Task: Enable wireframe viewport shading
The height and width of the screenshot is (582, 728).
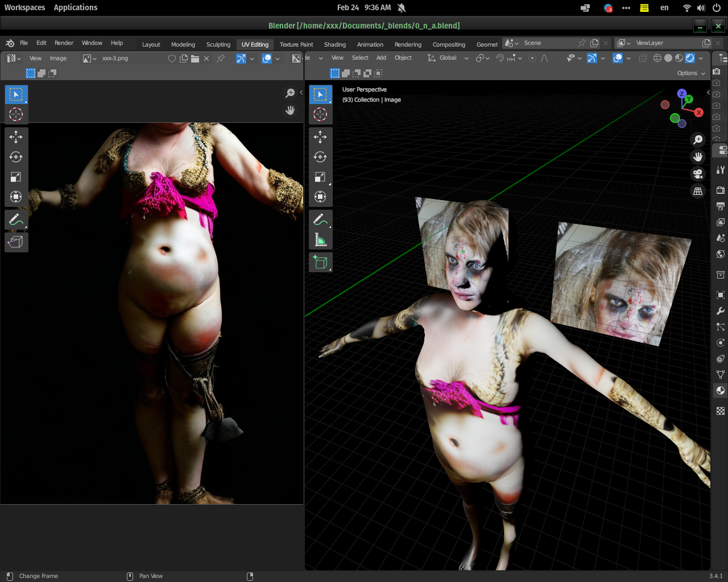Action: click(657, 58)
